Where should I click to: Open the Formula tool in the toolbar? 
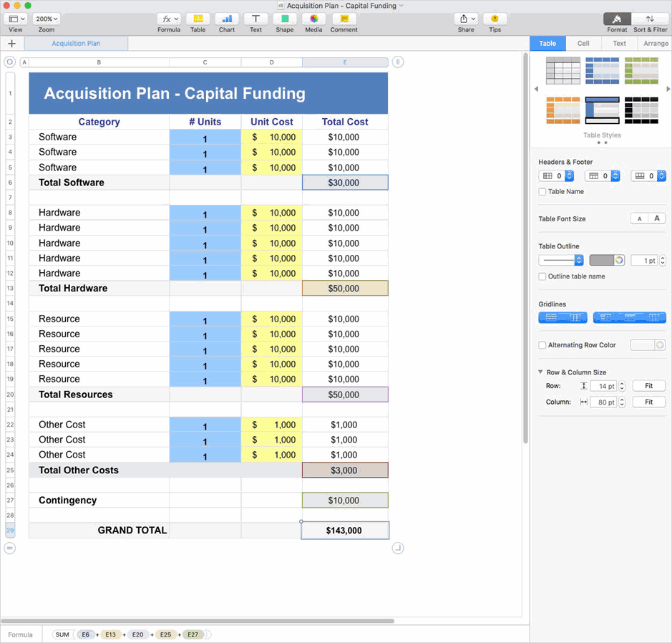coord(169,19)
